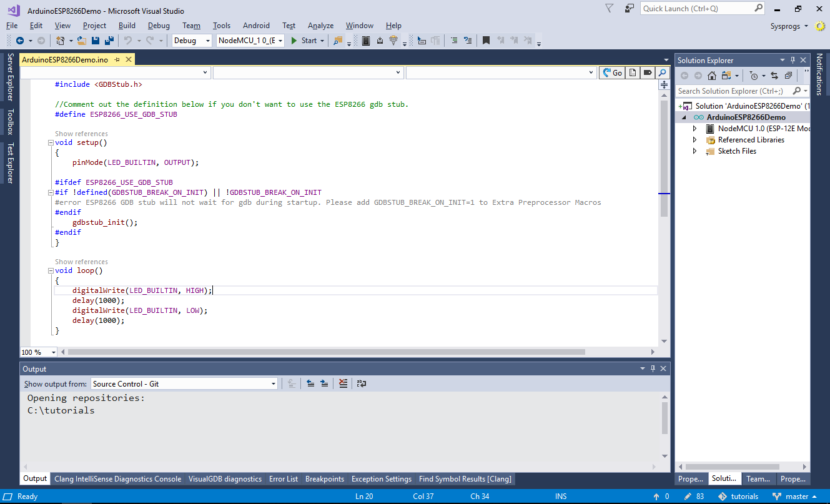The height and width of the screenshot is (504, 830).
Task: Open the Server Explorer side tab
Action: point(10,77)
